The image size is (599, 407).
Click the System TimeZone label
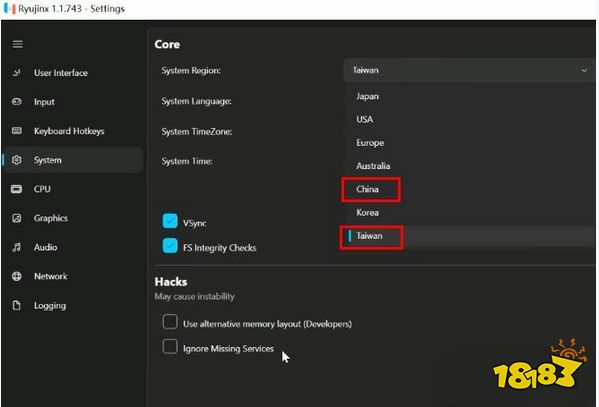pyautogui.click(x=197, y=132)
